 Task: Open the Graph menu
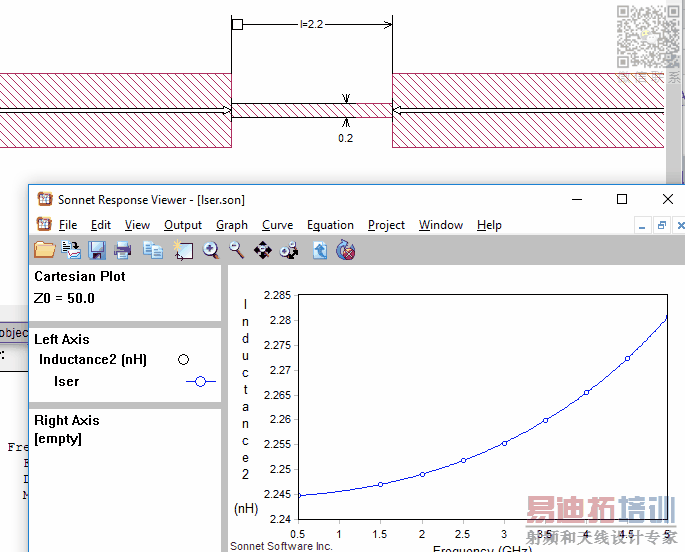click(x=232, y=225)
